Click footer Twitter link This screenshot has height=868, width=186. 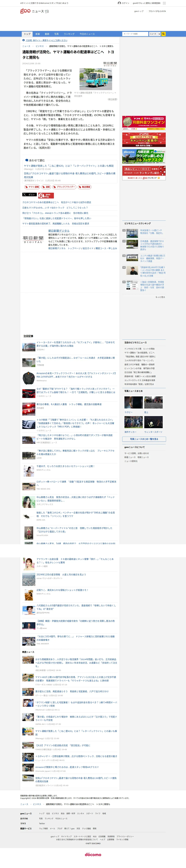tap(42, 824)
